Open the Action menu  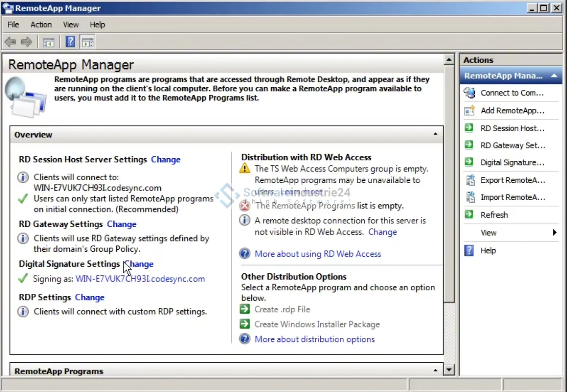coord(41,24)
